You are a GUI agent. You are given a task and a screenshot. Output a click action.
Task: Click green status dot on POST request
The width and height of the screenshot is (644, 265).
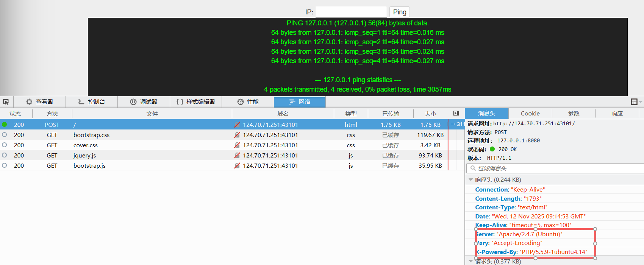(5, 125)
